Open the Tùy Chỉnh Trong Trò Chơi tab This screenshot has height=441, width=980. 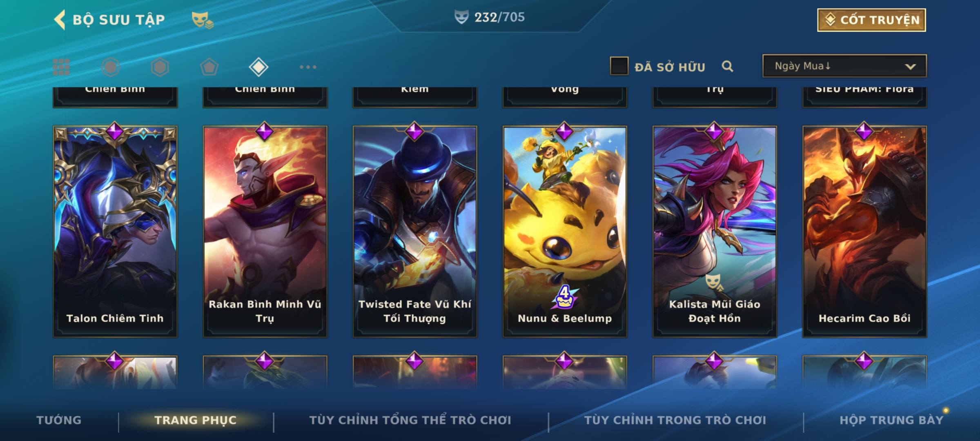point(675,420)
